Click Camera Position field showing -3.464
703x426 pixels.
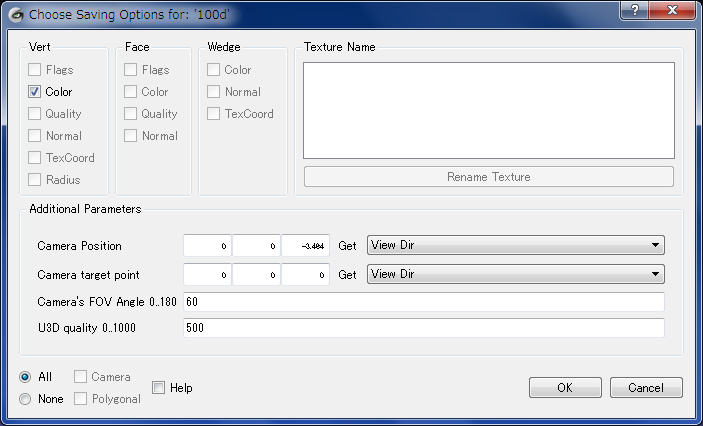point(305,246)
